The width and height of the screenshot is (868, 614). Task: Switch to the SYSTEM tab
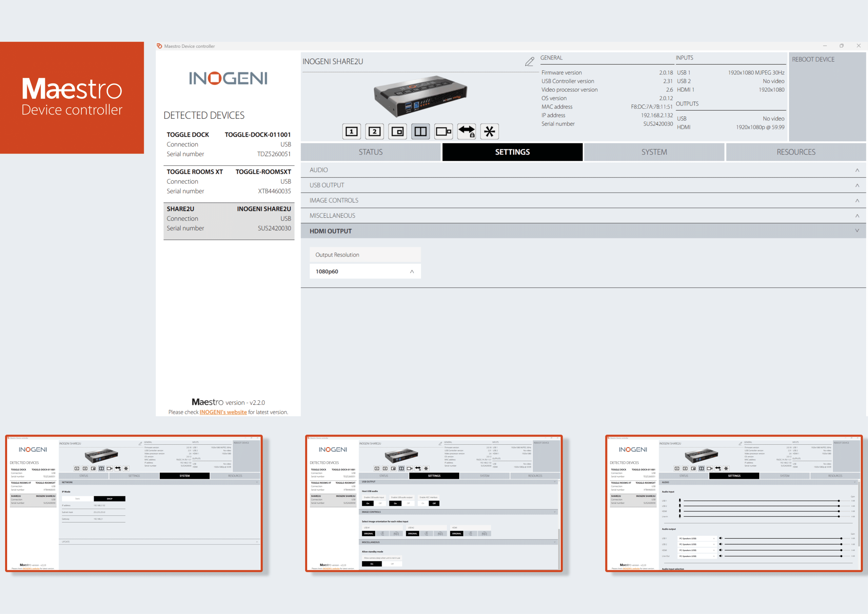pyautogui.click(x=654, y=152)
